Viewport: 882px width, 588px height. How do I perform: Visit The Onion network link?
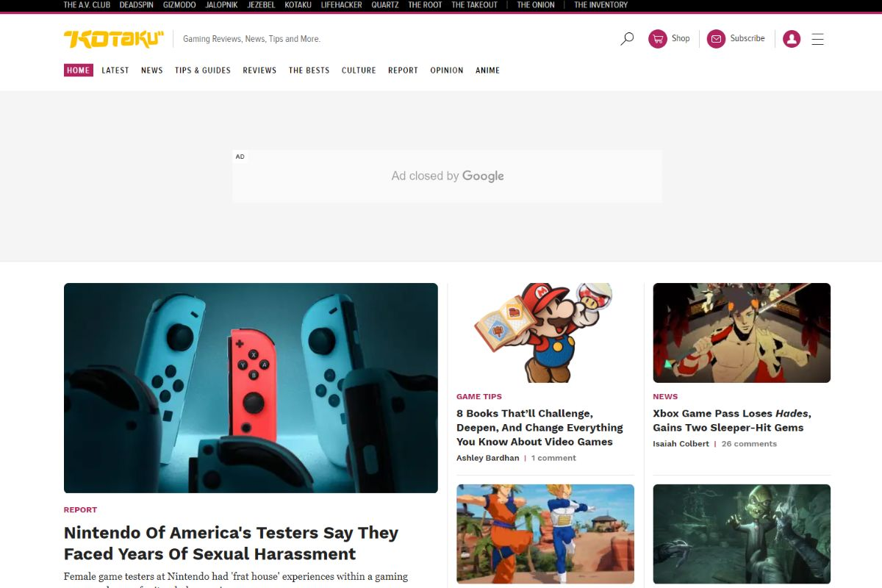coord(534,5)
